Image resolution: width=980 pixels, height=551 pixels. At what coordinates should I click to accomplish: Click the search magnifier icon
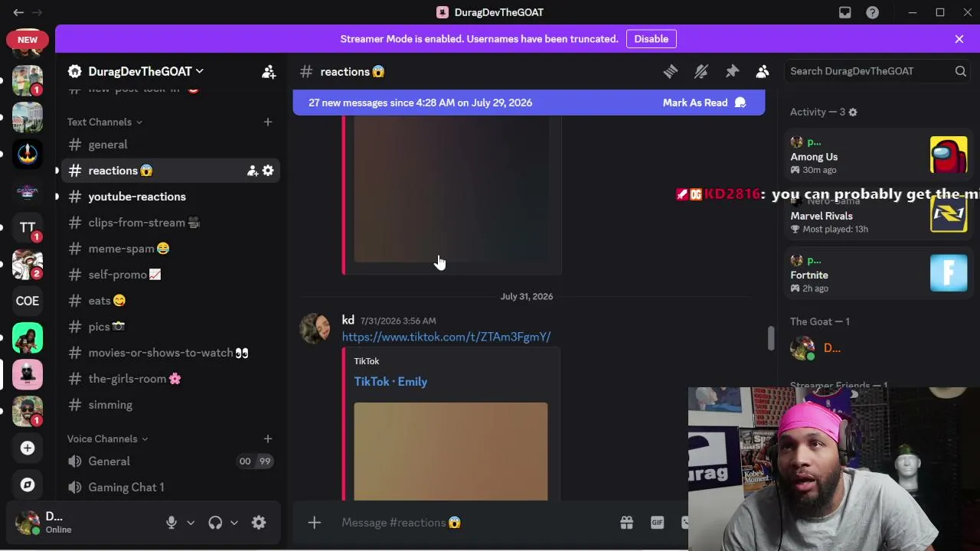point(960,71)
